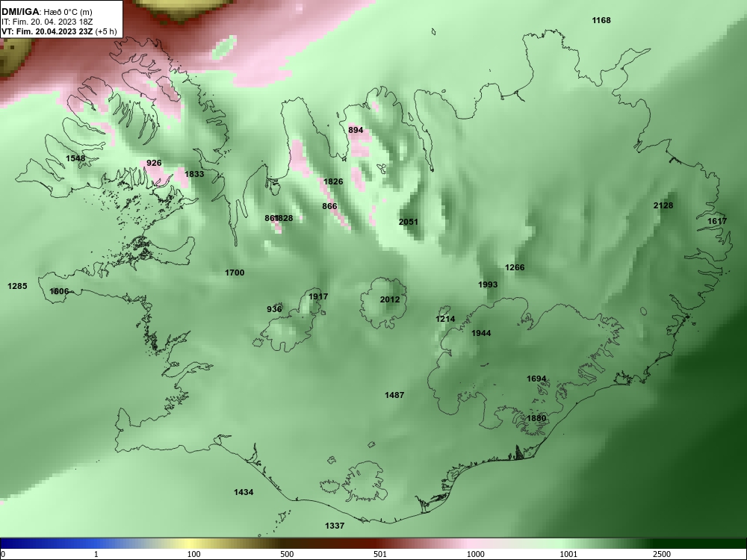Viewport: 747px width, 560px height.
Task: Click the legend tick label 0
Action: pos(3,554)
